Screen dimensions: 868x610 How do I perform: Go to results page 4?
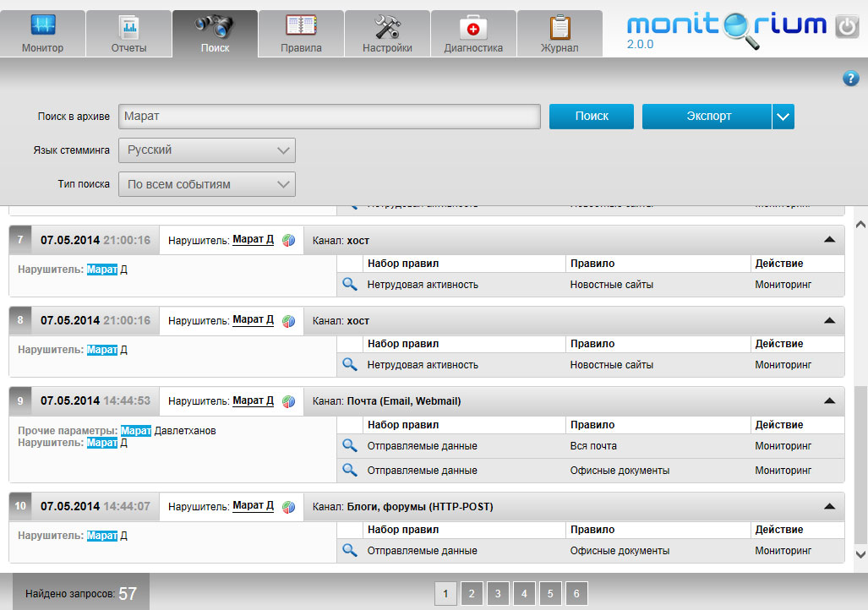(x=524, y=593)
